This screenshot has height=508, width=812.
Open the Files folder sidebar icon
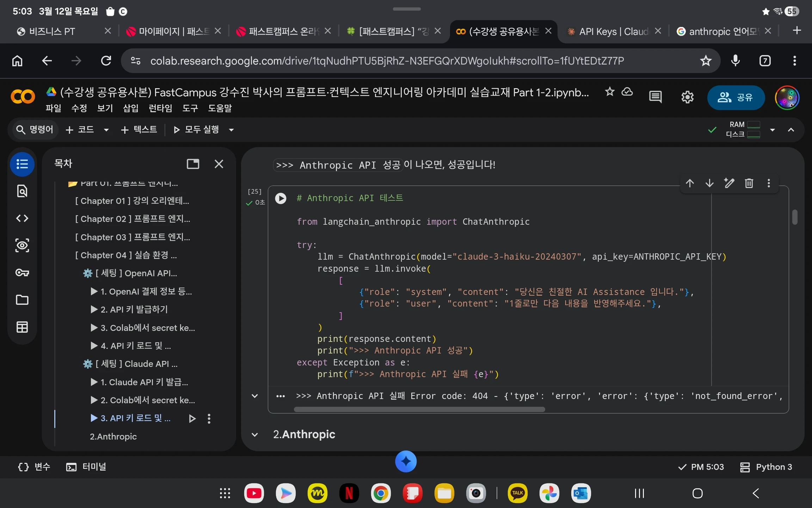[x=22, y=300]
